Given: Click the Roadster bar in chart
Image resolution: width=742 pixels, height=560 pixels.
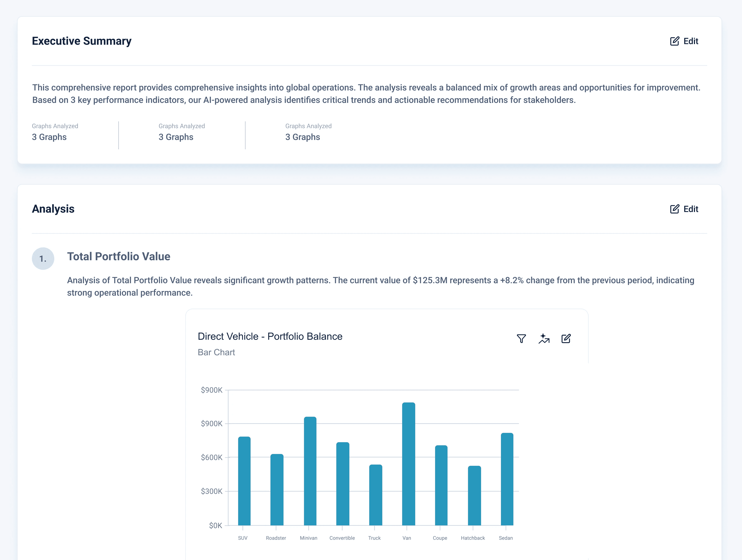Looking at the screenshot, I should coord(277,490).
